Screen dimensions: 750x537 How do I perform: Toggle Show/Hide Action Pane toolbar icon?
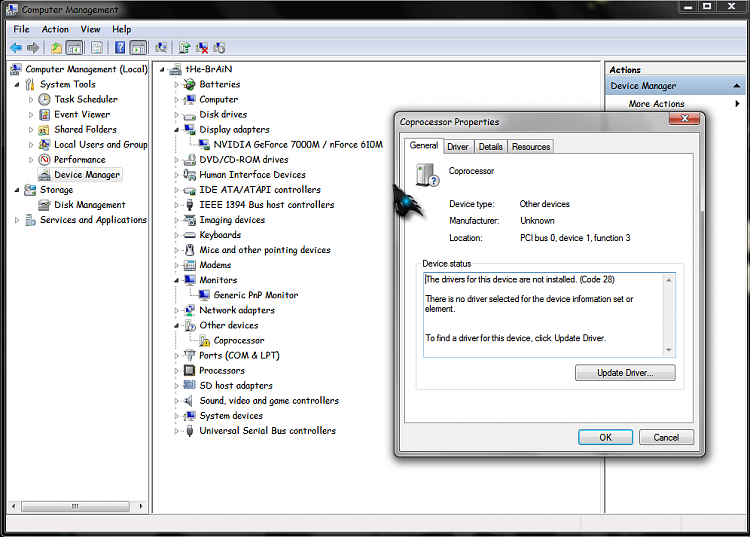(139, 48)
